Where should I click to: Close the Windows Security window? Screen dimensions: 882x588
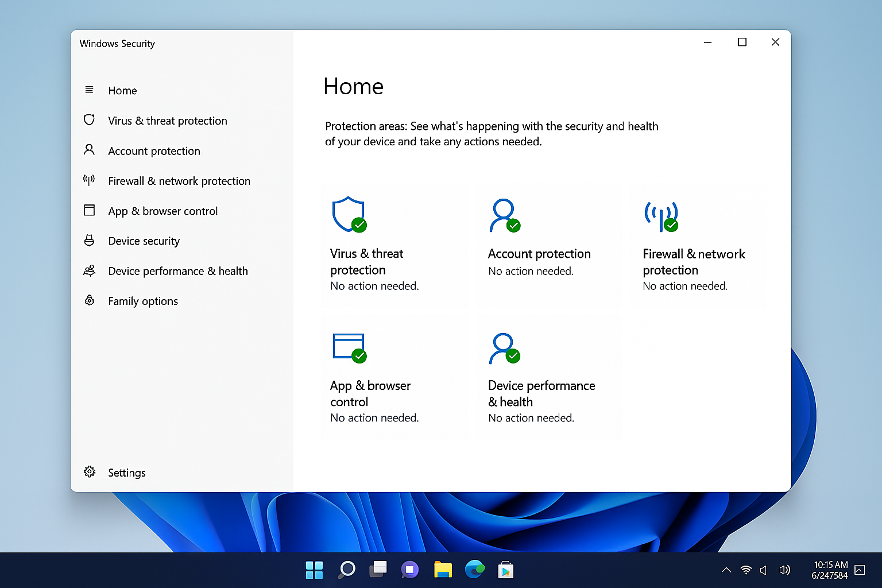pyautogui.click(x=775, y=42)
